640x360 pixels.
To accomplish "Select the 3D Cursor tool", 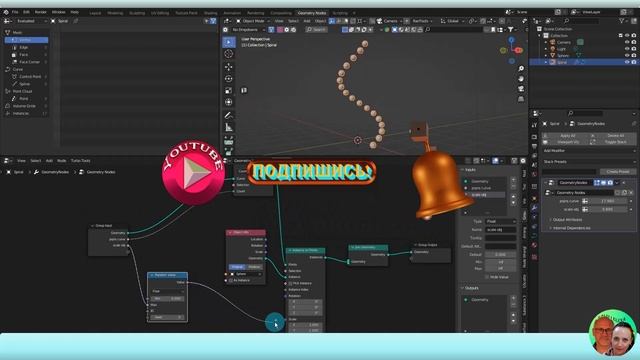I will 229,54.
